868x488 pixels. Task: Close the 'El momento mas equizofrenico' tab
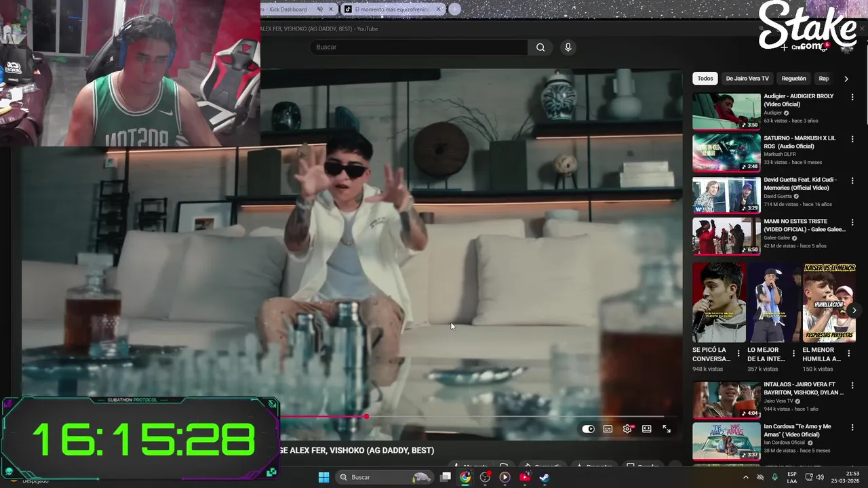point(439,9)
